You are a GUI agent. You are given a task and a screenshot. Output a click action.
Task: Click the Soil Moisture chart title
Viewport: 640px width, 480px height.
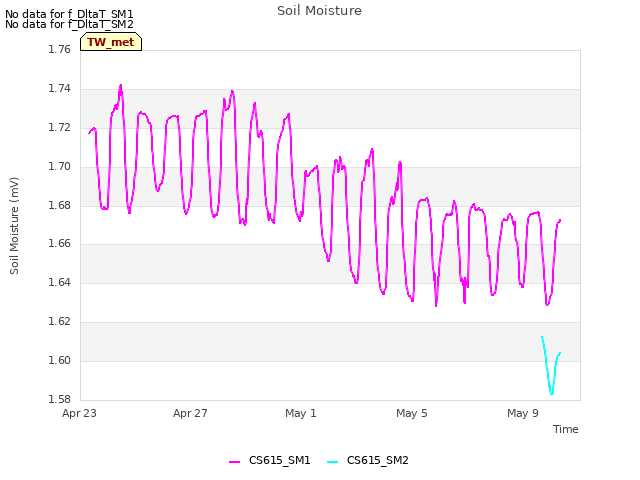(319, 11)
